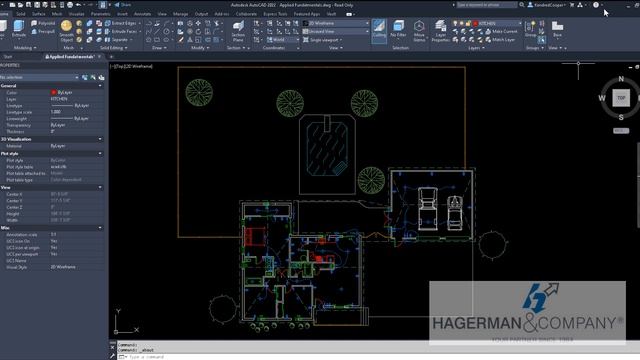Click the Move to Gizmo tool
This screenshot has height=360, width=640.
click(x=419, y=31)
